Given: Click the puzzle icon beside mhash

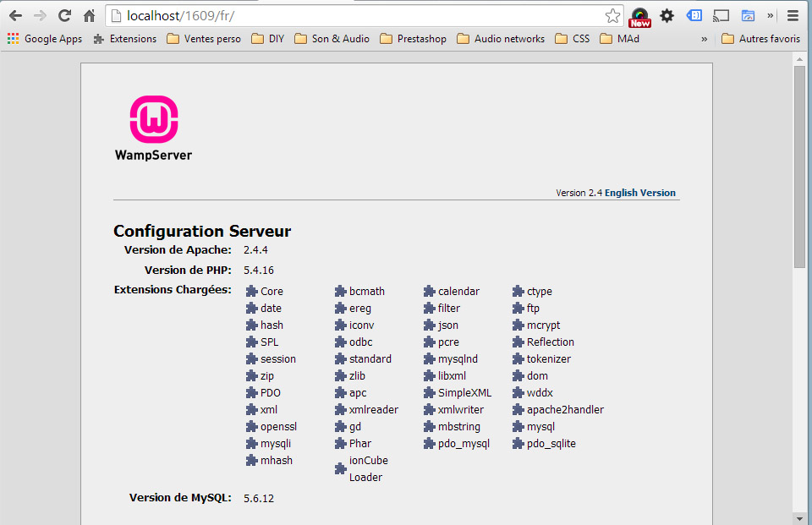Looking at the screenshot, I should [x=252, y=460].
